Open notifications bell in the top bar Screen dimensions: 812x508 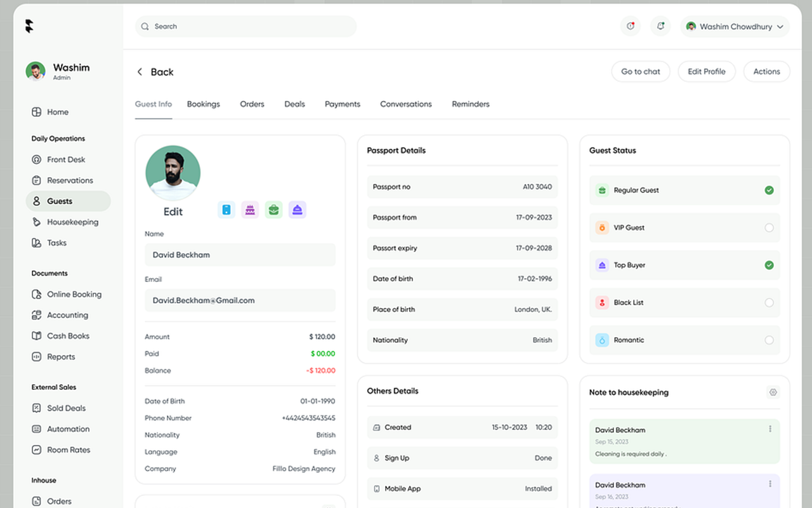click(x=660, y=26)
